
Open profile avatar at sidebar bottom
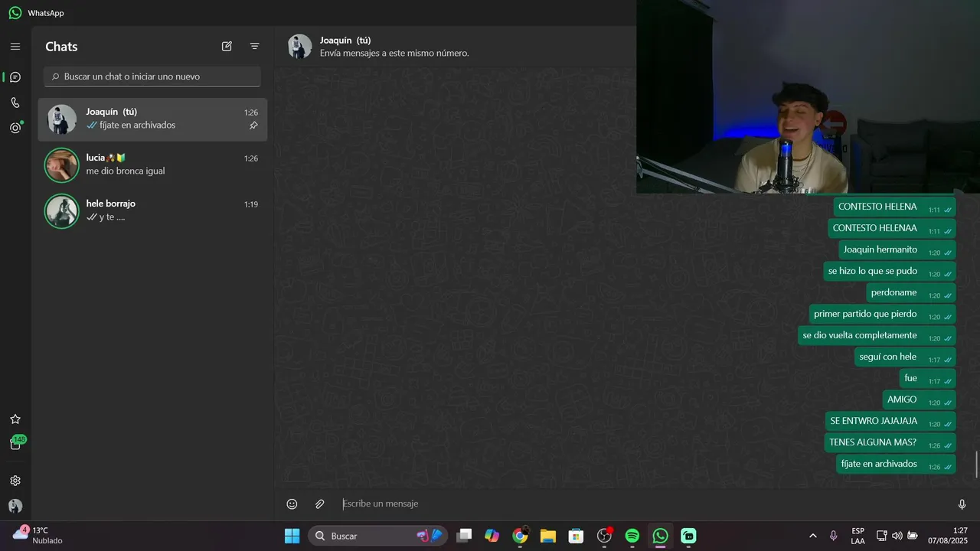(15, 506)
